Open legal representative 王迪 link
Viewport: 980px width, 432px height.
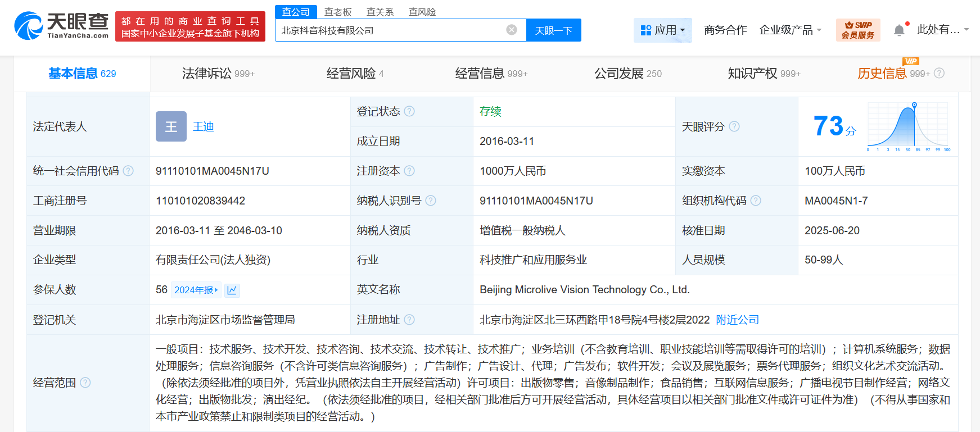[203, 126]
